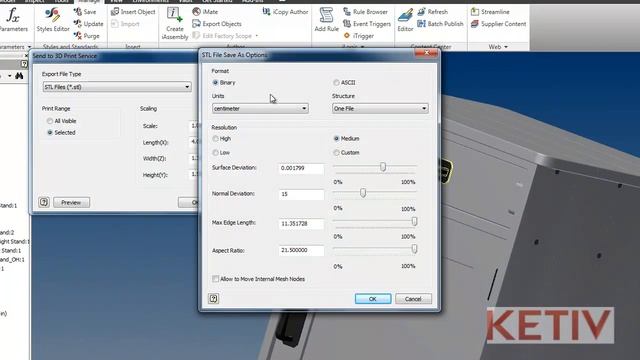Image resolution: width=640 pixels, height=360 pixels.
Task: Open the Styles Editor
Action: (53, 20)
